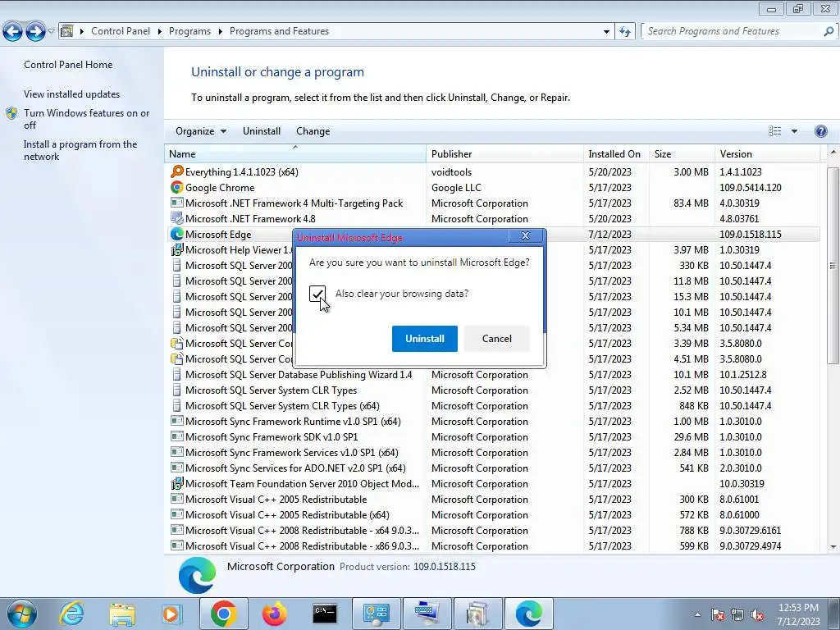The width and height of the screenshot is (840, 630).
Task: Sort by the Version column header
Action: click(x=767, y=153)
